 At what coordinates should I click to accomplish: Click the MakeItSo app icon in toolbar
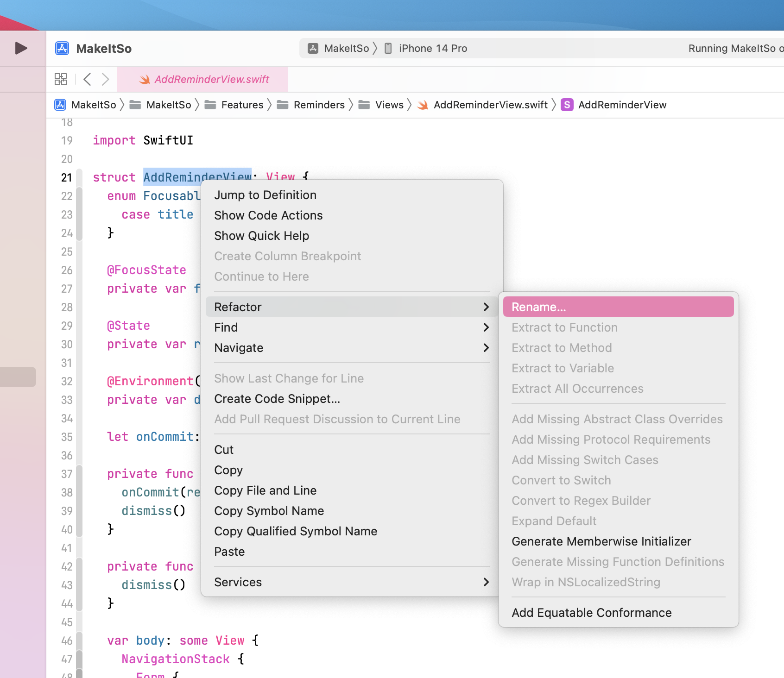pyautogui.click(x=62, y=48)
